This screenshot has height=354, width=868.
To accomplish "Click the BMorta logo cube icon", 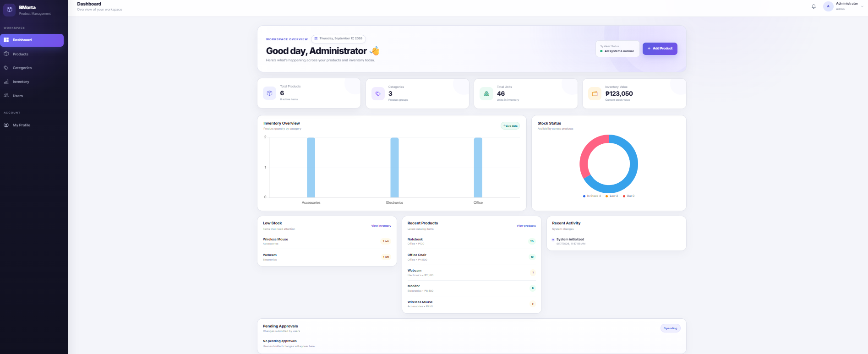I will tap(10, 10).
